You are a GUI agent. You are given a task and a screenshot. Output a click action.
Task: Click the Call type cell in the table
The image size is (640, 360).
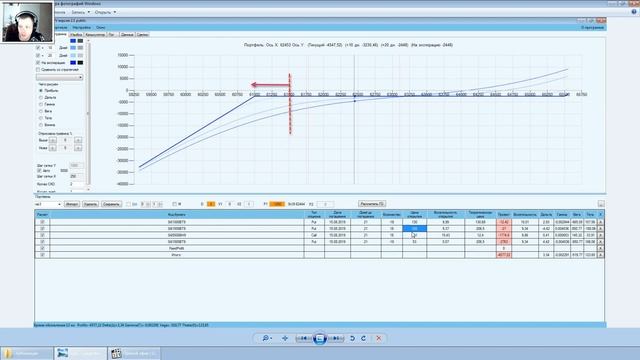click(314, 235)
